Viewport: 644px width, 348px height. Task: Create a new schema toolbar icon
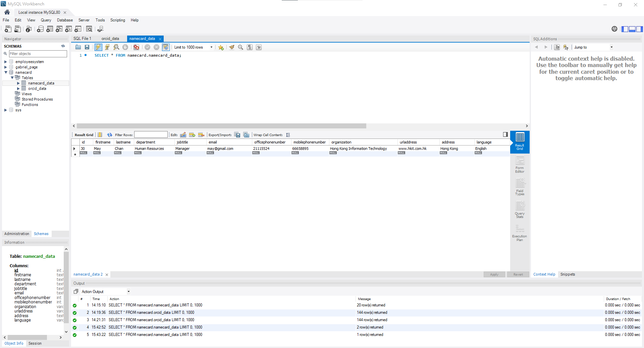pyautogui.click(x=40, y=29)
